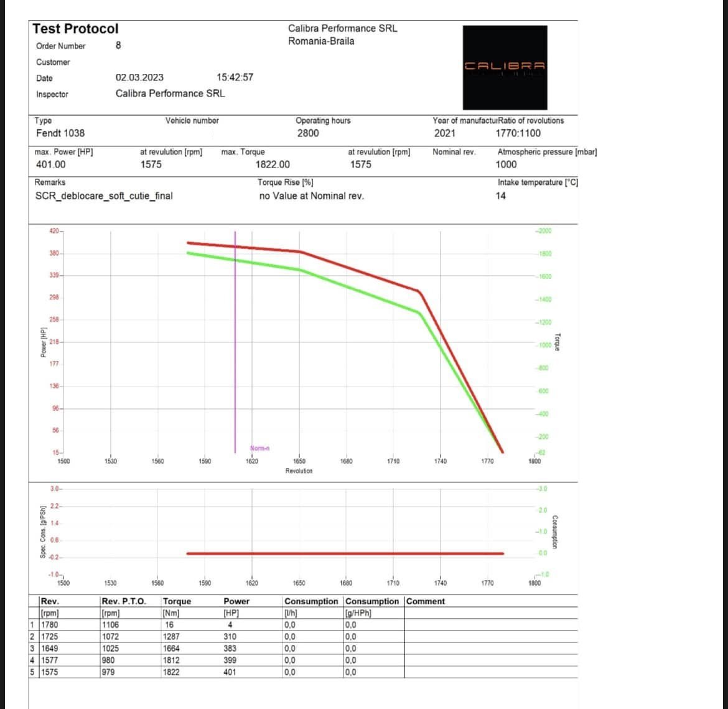
Task: Click year of manufacture '2021'
Action: pyautogui.click(x=445, y=133)
